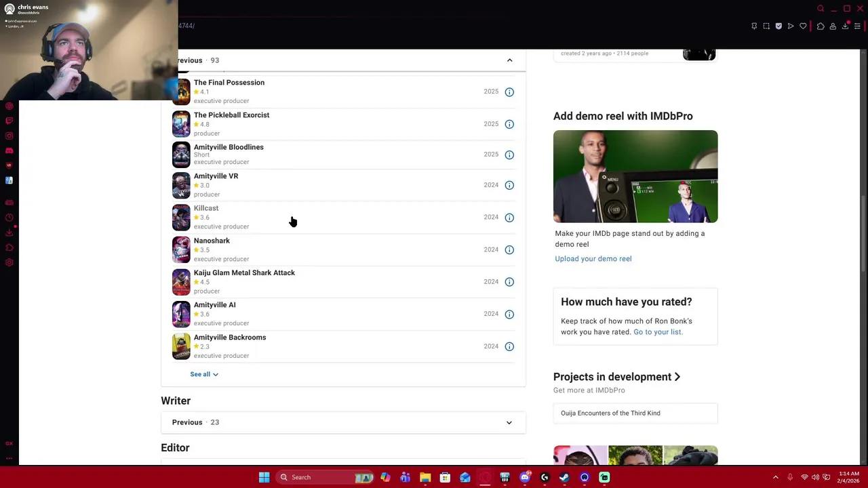The image size is (868, 488).
Task: Click the Windows Start button
Action: point(264,478)
